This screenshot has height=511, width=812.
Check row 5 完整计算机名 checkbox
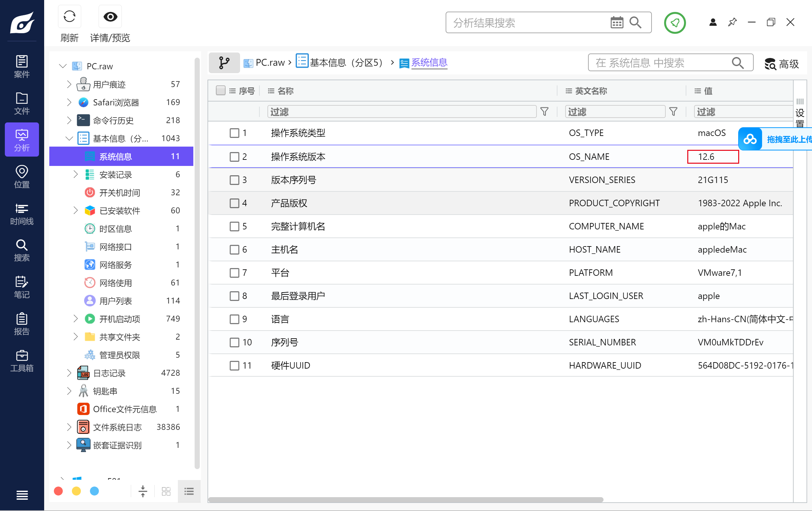coord(234,227)
